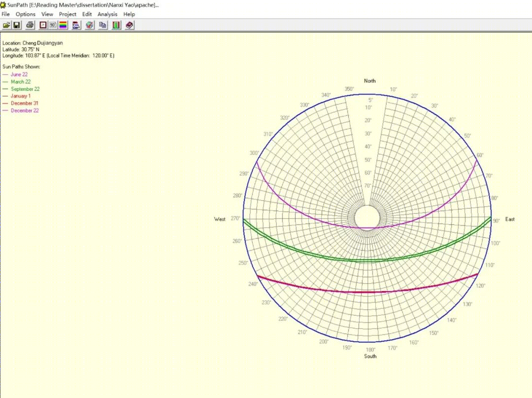
Task: Open the Analysis menu
Action: click(x=107, y=14)
